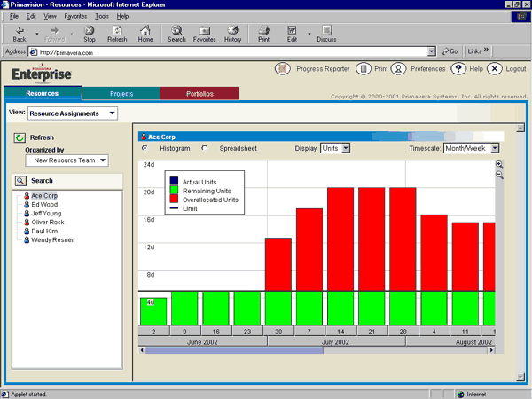Zoom out on the histogram

tap(499, 175)
